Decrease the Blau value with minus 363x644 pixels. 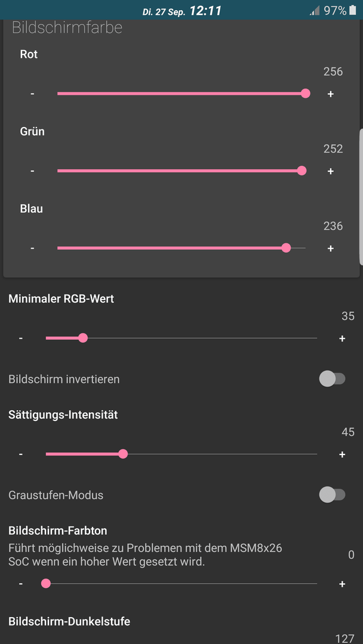click(x=32, y=248)
